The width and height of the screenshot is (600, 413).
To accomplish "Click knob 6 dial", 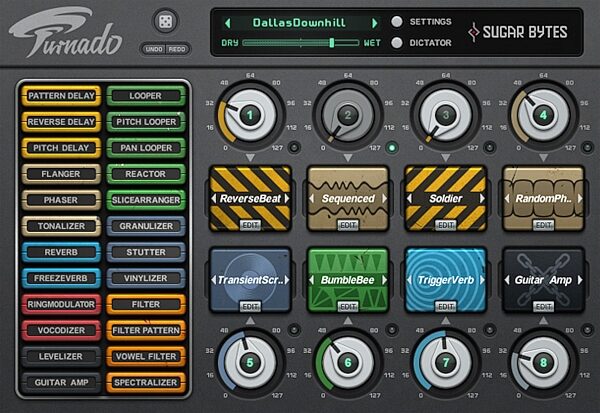I will (x=348, y=362).
